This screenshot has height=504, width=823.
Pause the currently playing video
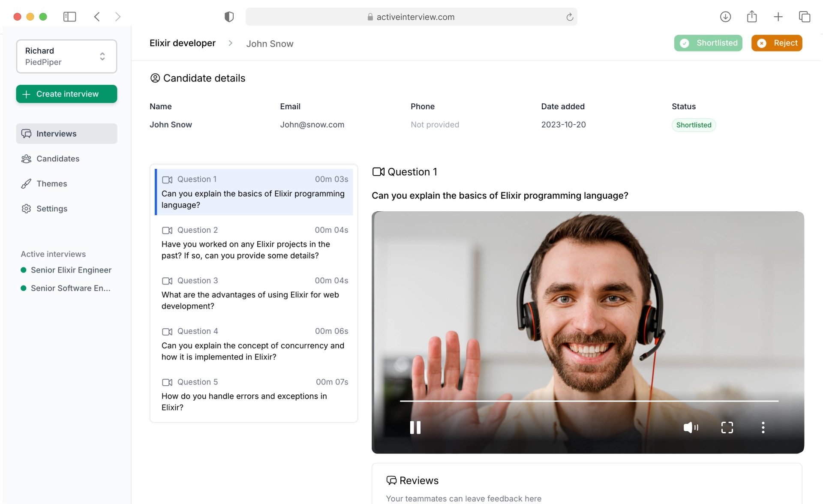[416, 427]
